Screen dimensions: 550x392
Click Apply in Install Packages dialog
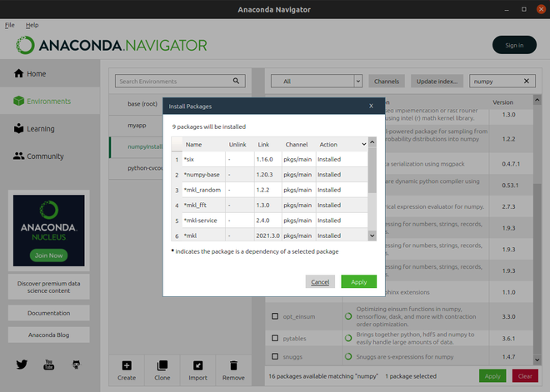[359, 281]
